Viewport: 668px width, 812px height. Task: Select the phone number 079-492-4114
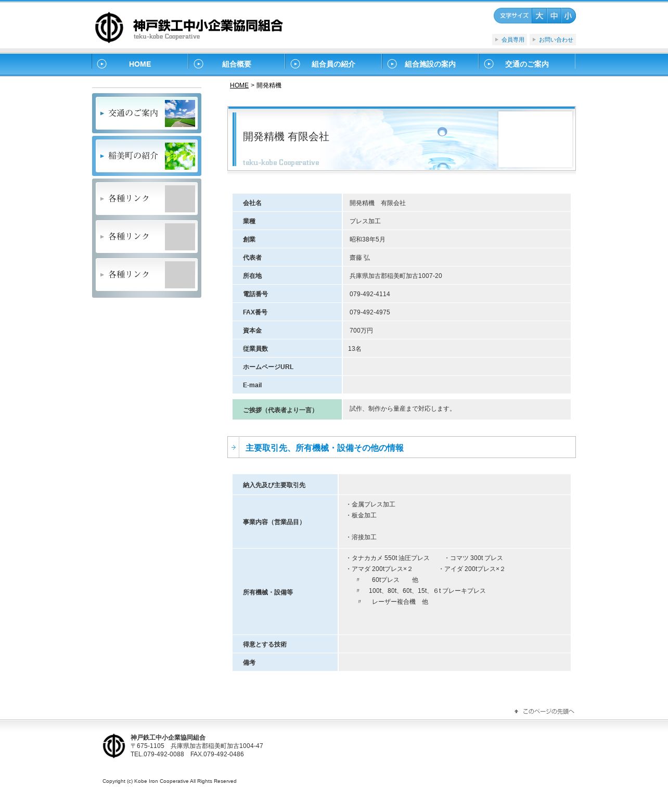[x=370, y=294]
